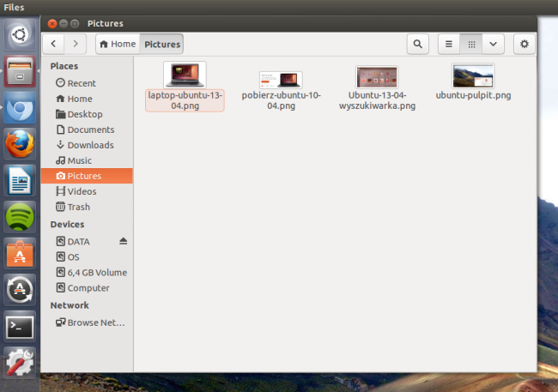Close the Pictures window
558x392 pixels.
[x=52, y=23]
